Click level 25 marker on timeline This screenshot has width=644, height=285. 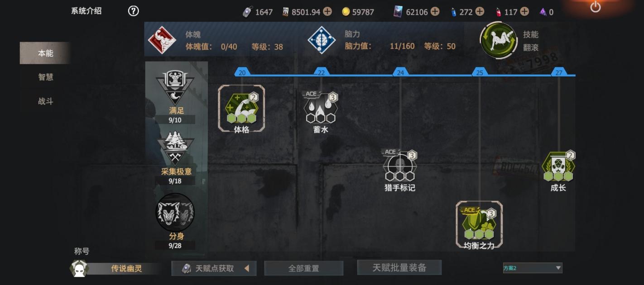[479, 72]
